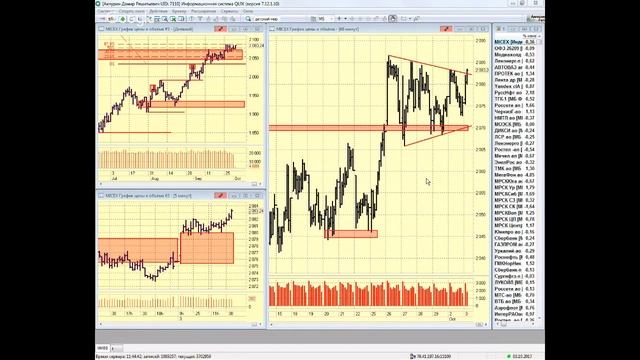Open the Расширения menu
Viewport: 640px width, 360px height.
click(x=203, y=11)
